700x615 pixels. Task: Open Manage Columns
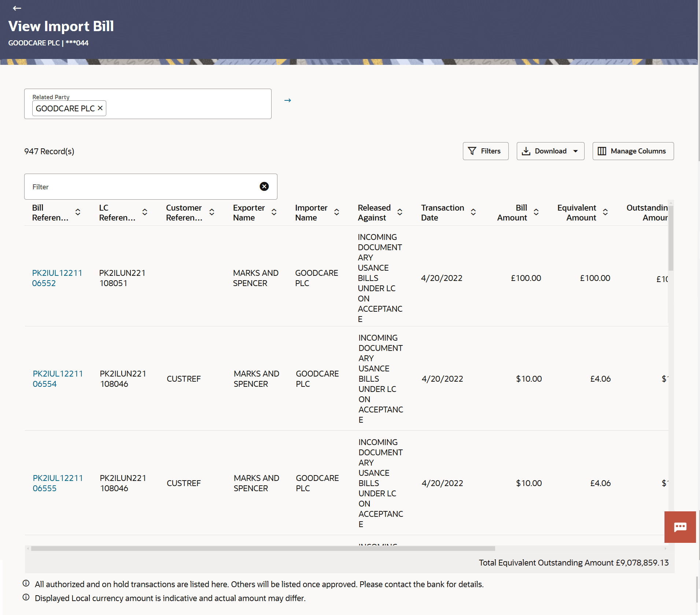(x=633, y=151)
